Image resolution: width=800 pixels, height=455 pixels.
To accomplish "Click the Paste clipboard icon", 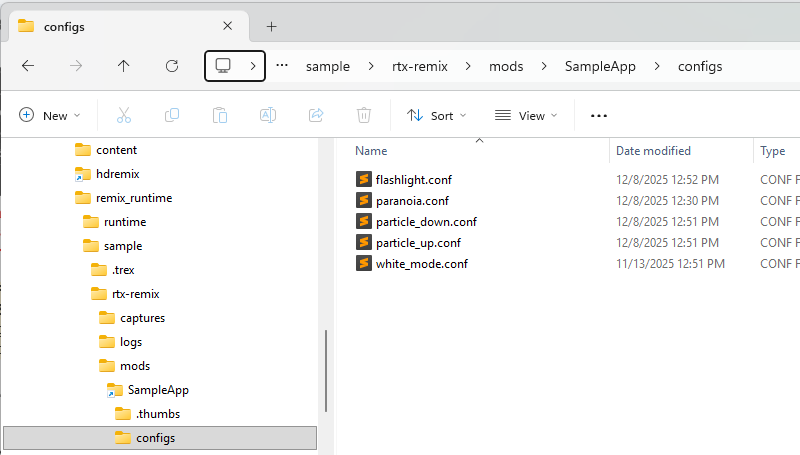I will (x=220, y=116).
